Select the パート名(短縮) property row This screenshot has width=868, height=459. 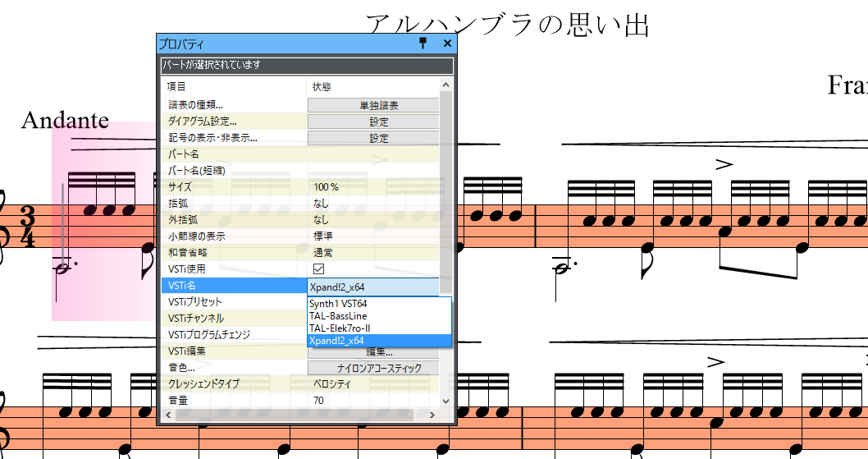point(300,171)
